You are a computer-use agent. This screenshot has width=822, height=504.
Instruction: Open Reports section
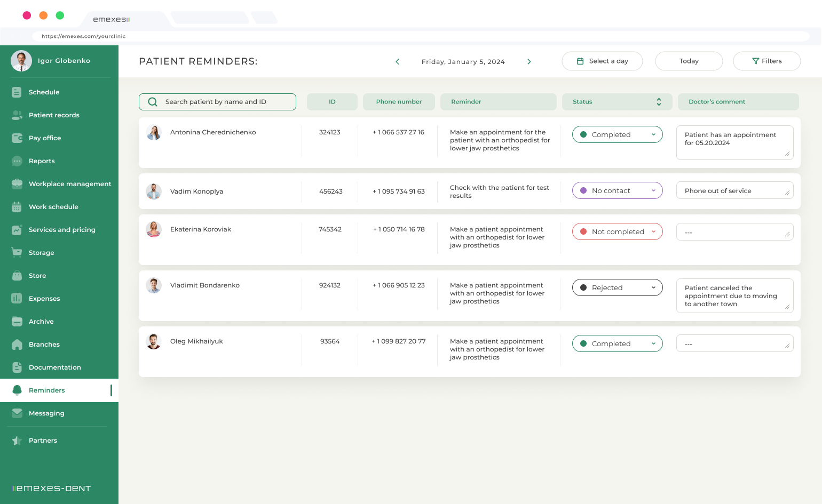[x=59, y=161]
